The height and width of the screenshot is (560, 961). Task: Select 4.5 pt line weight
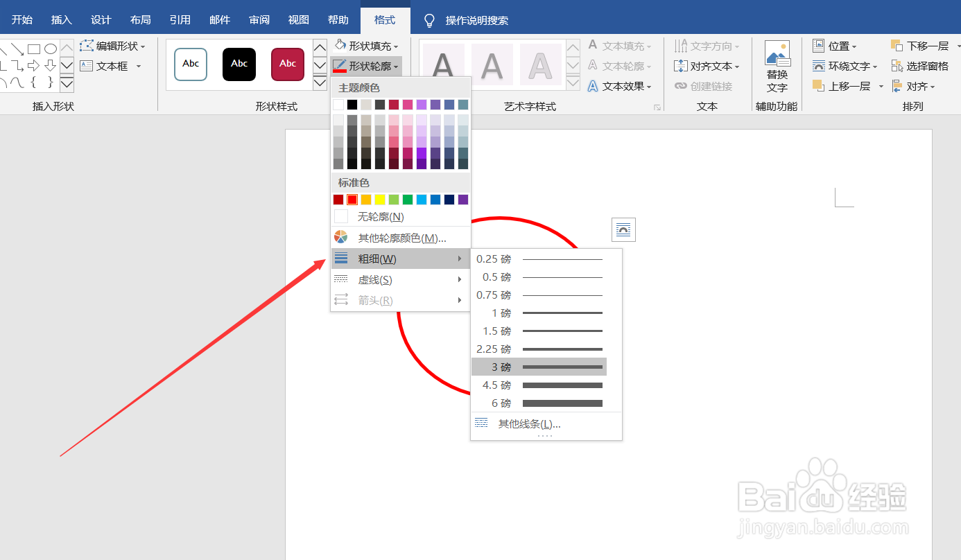(x=539, y=385)
